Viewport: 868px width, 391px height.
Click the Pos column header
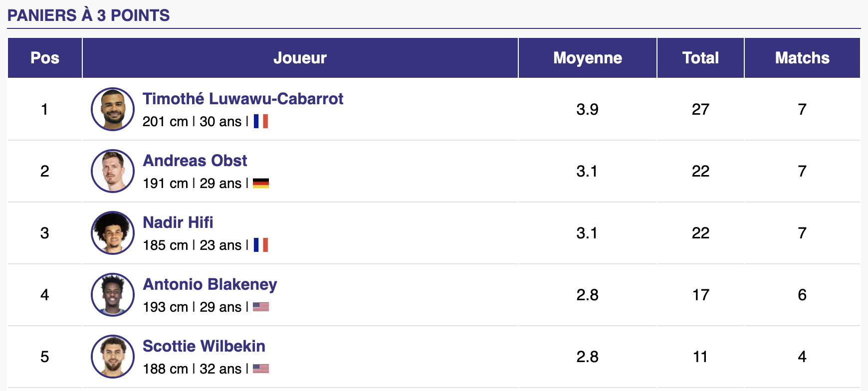[x=45, y=58]
